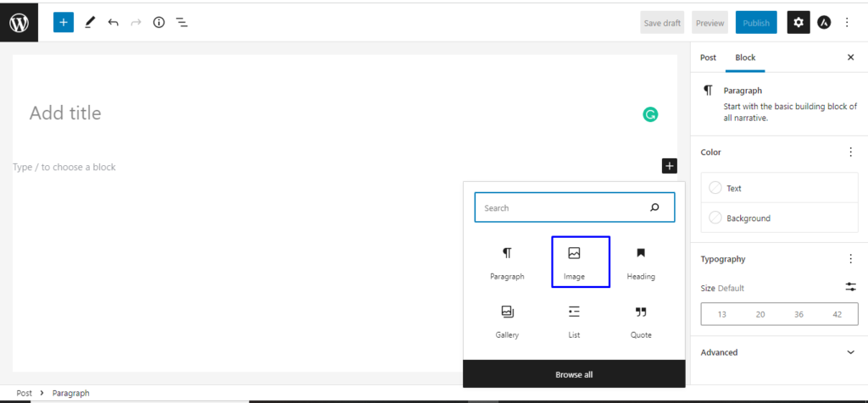Toggle the blue block inserter plus button

(64, 23)
